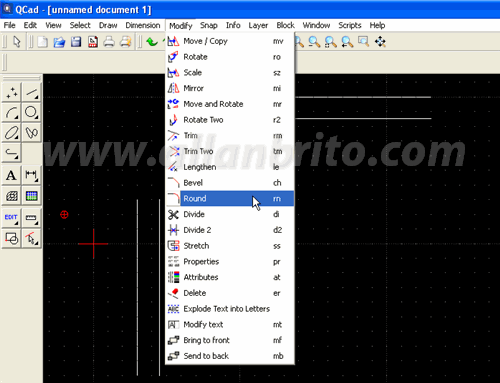Screen dimensions: 500x383
Task: Select the hatch tool icon
Action: [x=12, y=196]
